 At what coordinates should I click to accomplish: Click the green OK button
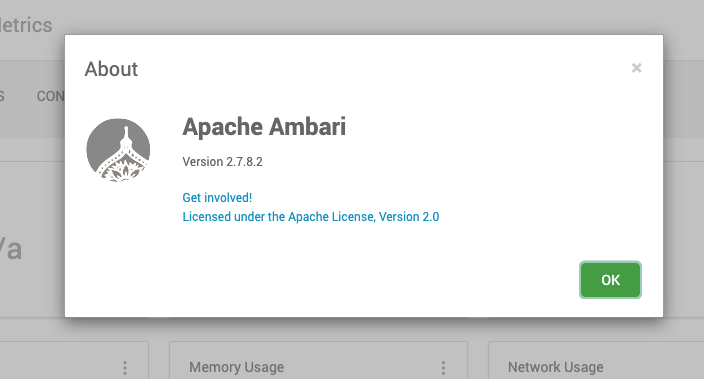click(610, 280)
